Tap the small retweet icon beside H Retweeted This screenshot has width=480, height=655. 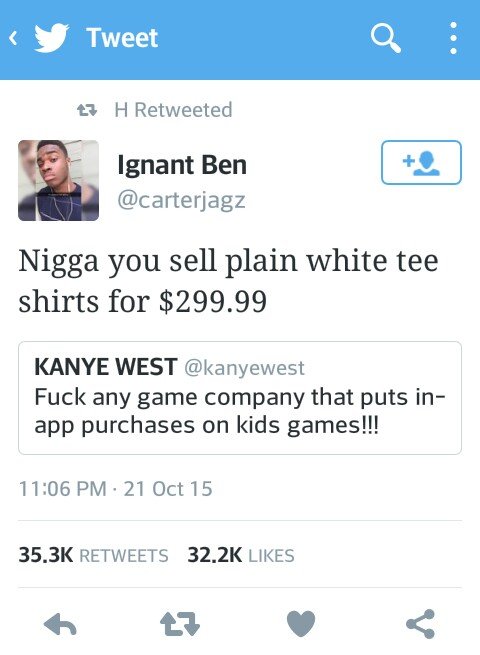(x=87, y=110)
